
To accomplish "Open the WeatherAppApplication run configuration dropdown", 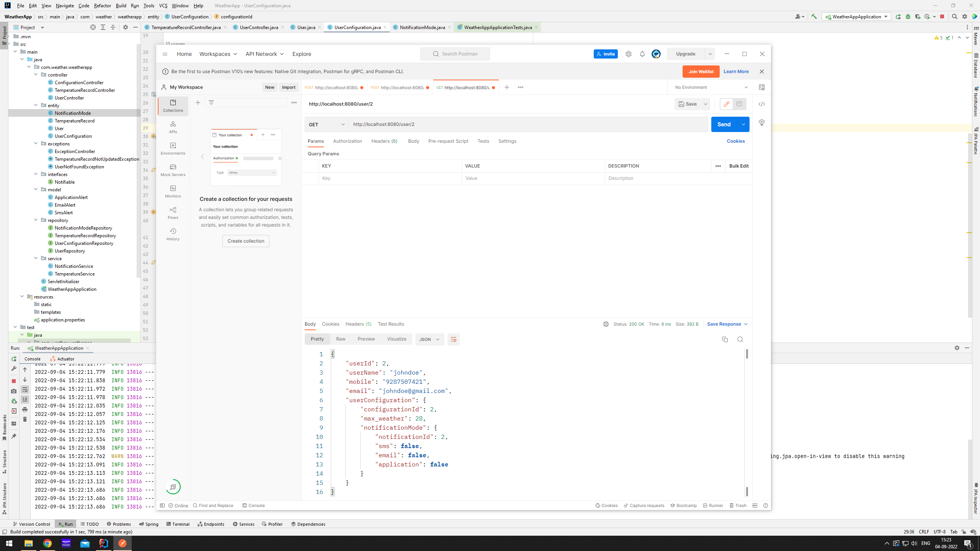I will tap(856, 16).
